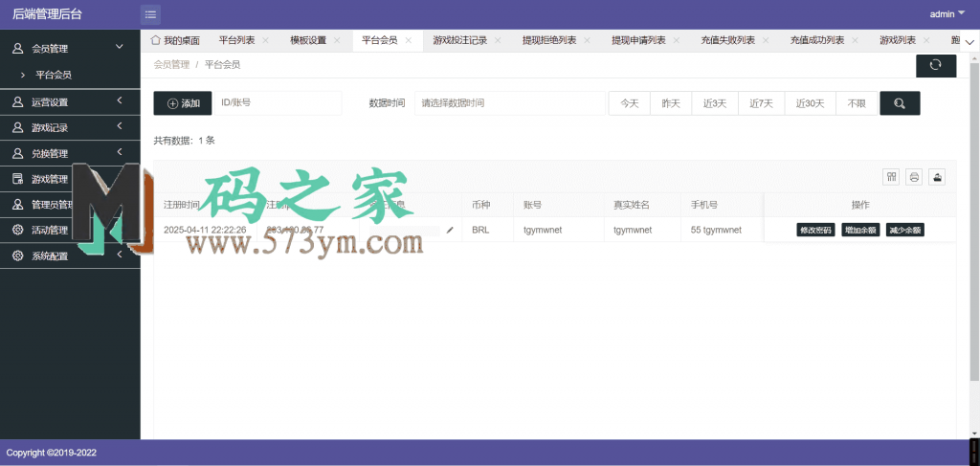The width and height of the screenshot is (980, 466).
Task: Close the 平台列表 tab
Action: coord(264,40)
